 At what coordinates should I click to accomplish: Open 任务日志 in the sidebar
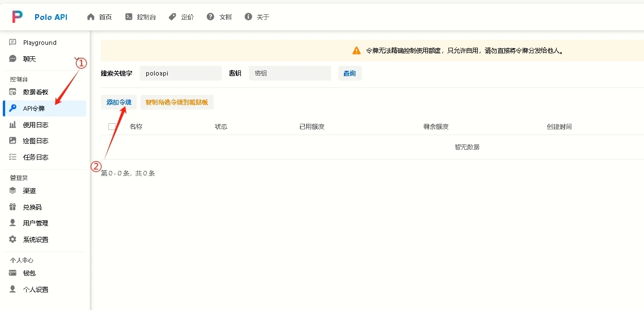tap(45, 157)
